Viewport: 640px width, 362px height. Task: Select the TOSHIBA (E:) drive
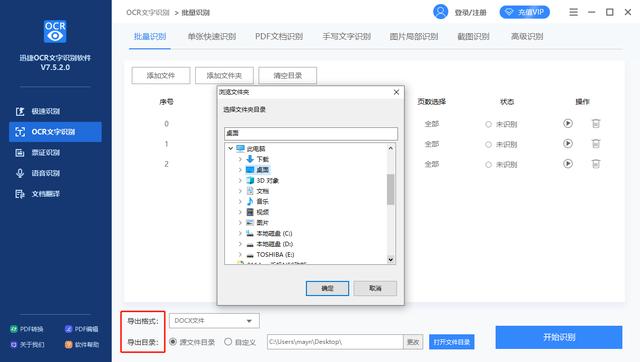coord(275,255)
